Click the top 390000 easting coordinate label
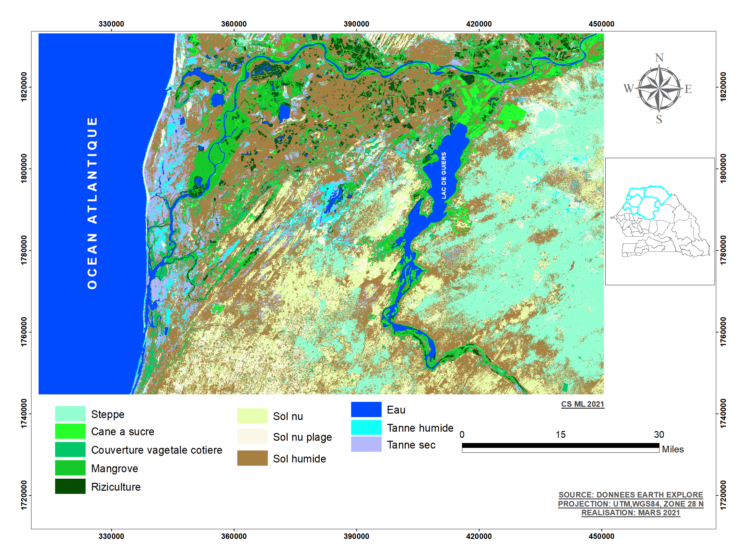The width and height of the screenshot is (747, 560). (356, 24)
